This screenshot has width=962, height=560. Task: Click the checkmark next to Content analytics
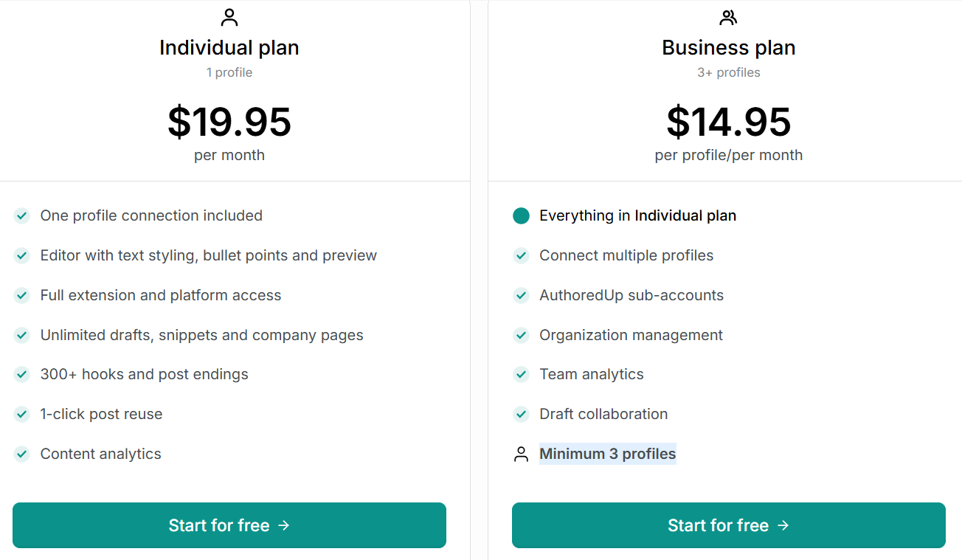click(21, 454)
